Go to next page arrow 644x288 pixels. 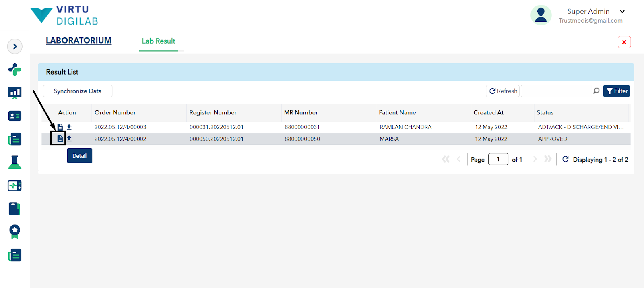[x=535, y=160]
